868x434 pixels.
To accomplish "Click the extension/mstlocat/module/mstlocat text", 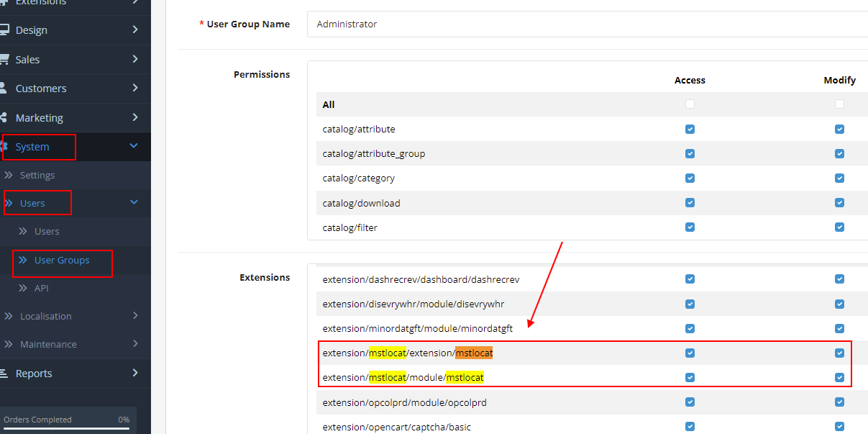I will click(x=403, y=377).
